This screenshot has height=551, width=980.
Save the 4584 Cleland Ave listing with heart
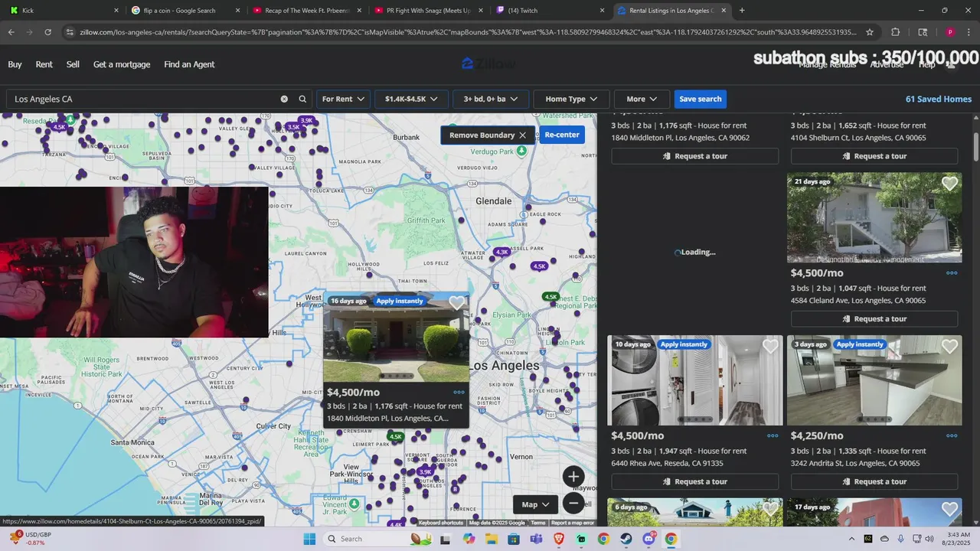tap(949, 184)
